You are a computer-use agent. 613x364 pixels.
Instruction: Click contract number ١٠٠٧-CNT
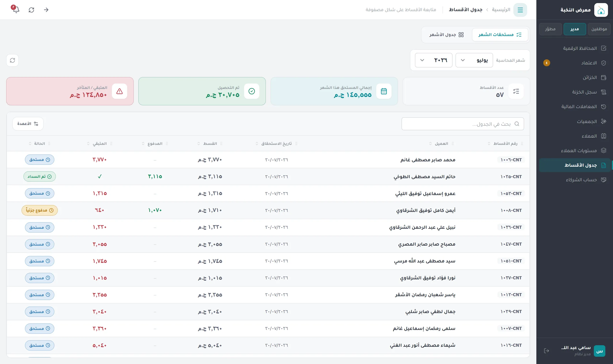511,328
